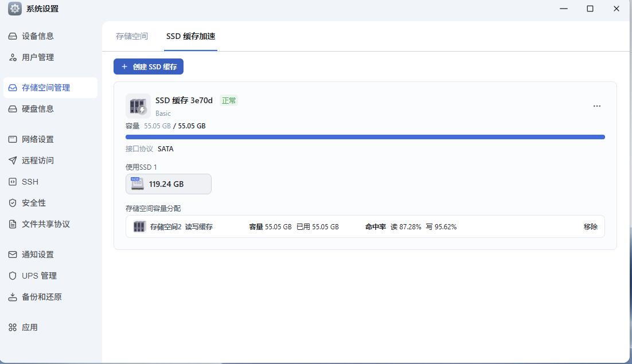Screen dimensions: 632x364
Task: Click the 文件共享协议 document icon
Action: 13,224
